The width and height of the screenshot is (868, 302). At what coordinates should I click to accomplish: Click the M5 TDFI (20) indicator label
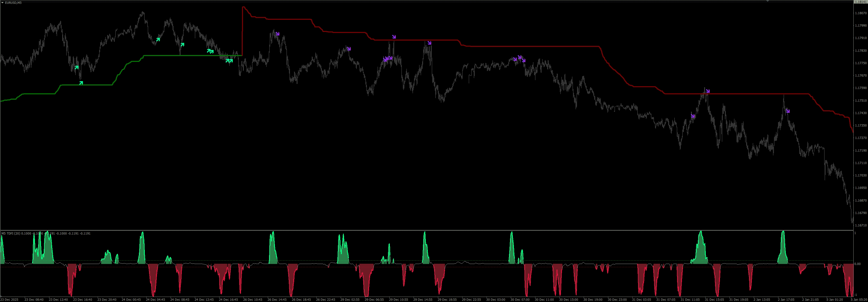[x=11, y=233]
